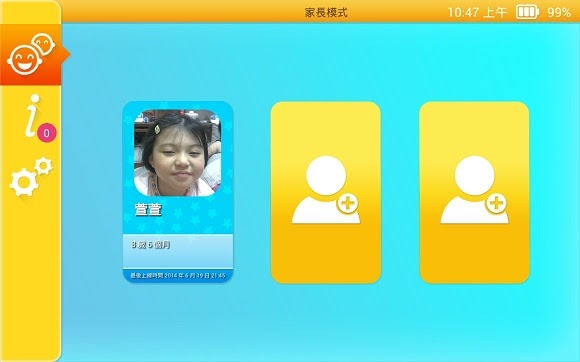
Task: Tap the pink notification badge showing 0
Action: coord(47,133)
